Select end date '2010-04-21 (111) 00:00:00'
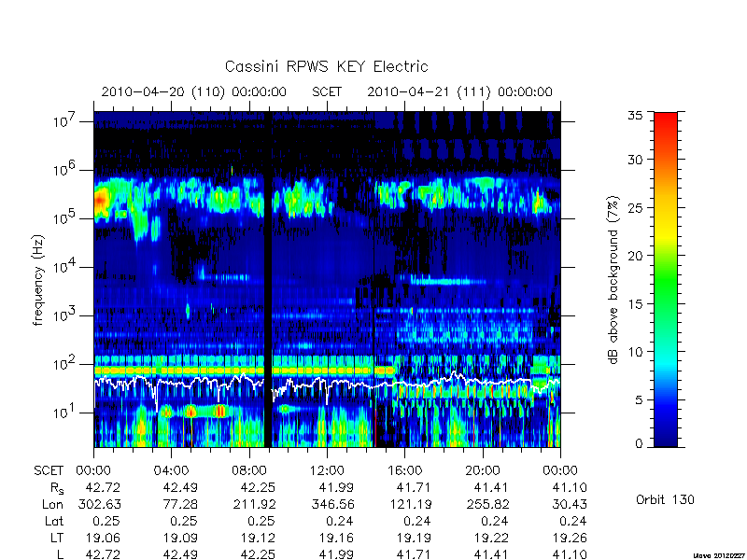This screenshot has width=747, height=560. click(x=459, y=91)
